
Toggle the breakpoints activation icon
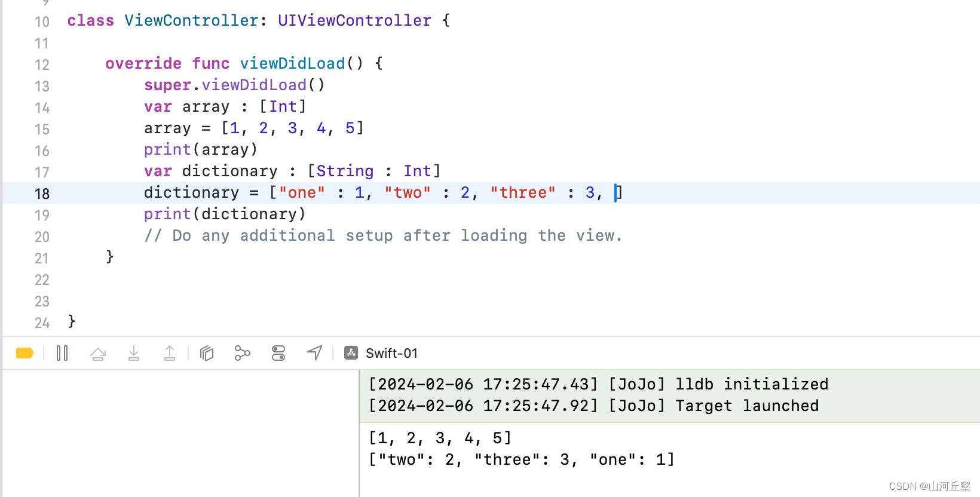pyautogui.click(x=24, y=353)
